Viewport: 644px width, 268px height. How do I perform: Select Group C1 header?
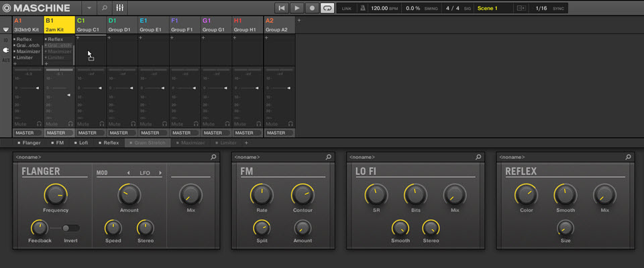tap(91, 25)
